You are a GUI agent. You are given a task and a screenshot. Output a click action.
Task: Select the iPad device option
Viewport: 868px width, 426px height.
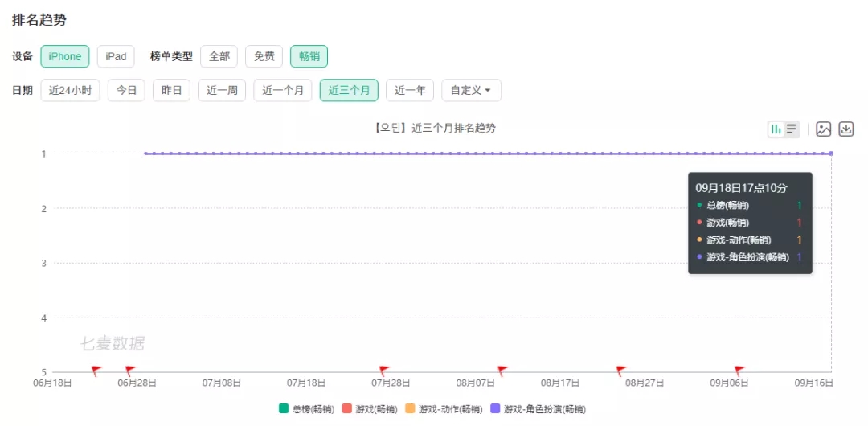(116, 56)
